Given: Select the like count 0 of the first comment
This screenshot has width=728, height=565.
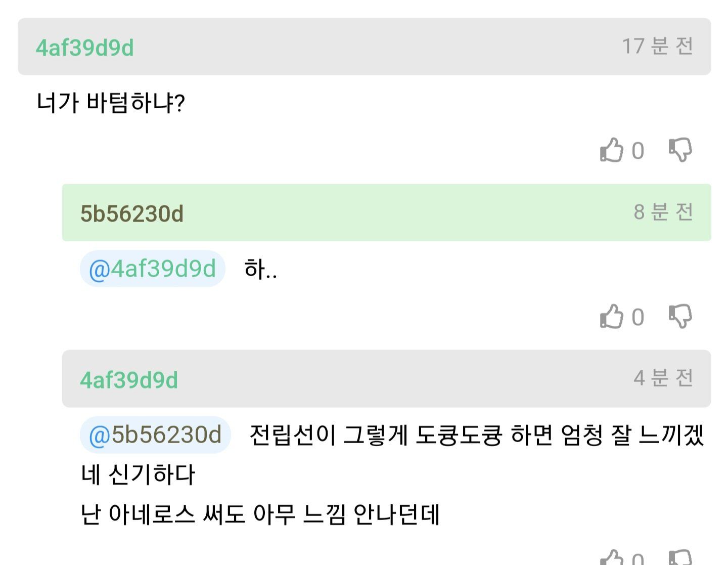Looking at the screenshot, I should coord(638,151).
